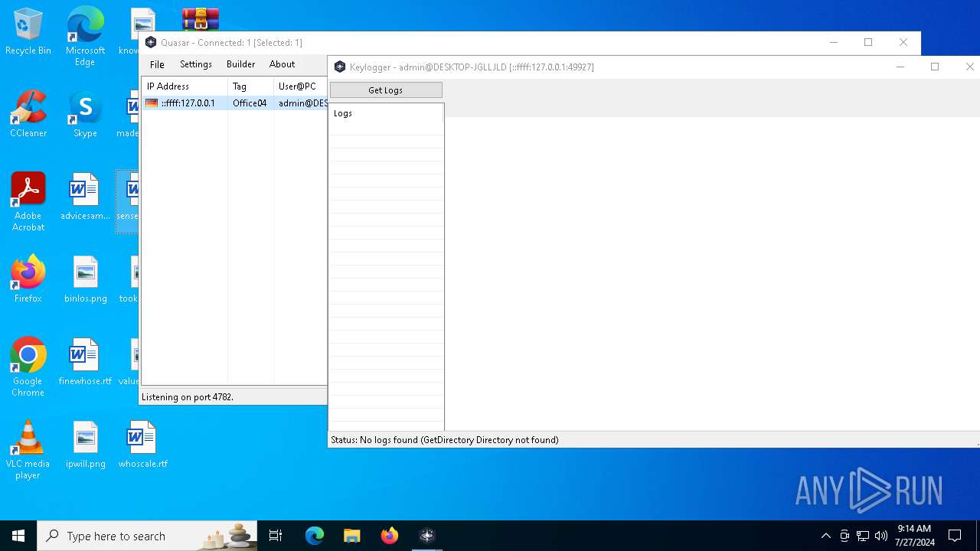Open File Explorer from taskbar
This screenshot has height=551, width=980.
point(351,536)
